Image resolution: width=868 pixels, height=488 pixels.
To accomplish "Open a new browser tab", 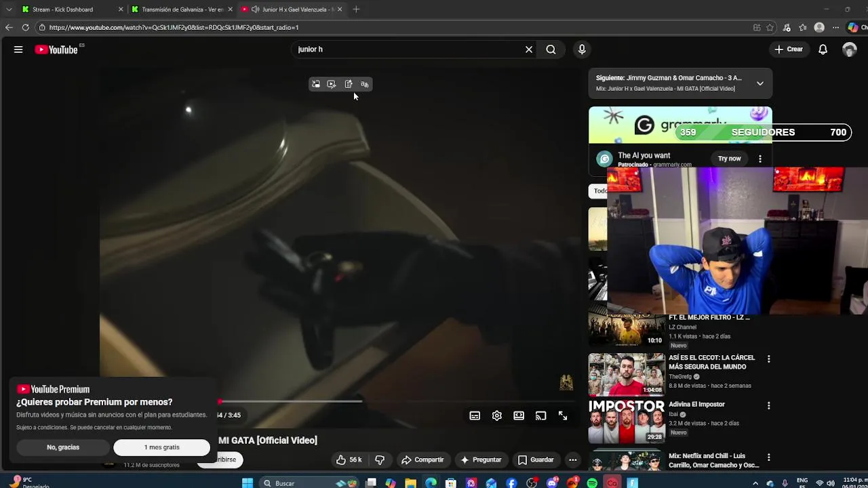I will click(x=356, y=9).
